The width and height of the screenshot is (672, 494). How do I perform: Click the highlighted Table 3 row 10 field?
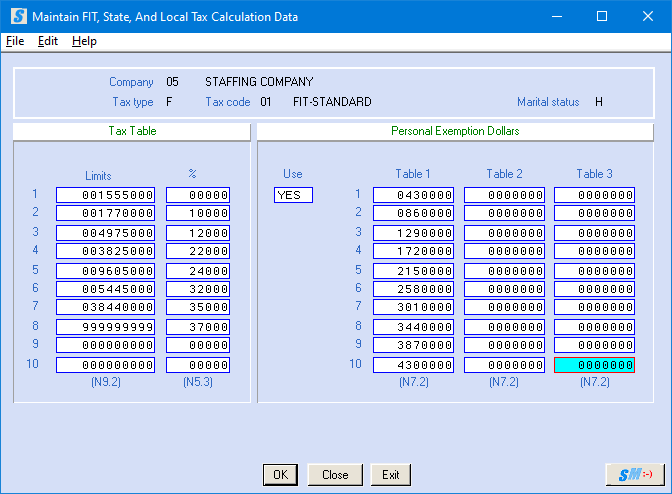(x=594, y=365)
